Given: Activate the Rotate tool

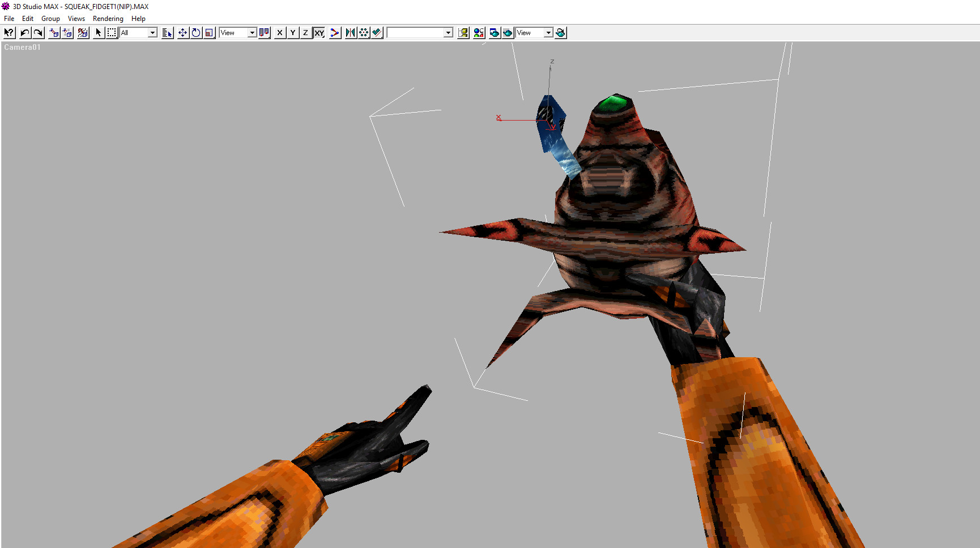Looking at the screenshot, I should (195, 32).
